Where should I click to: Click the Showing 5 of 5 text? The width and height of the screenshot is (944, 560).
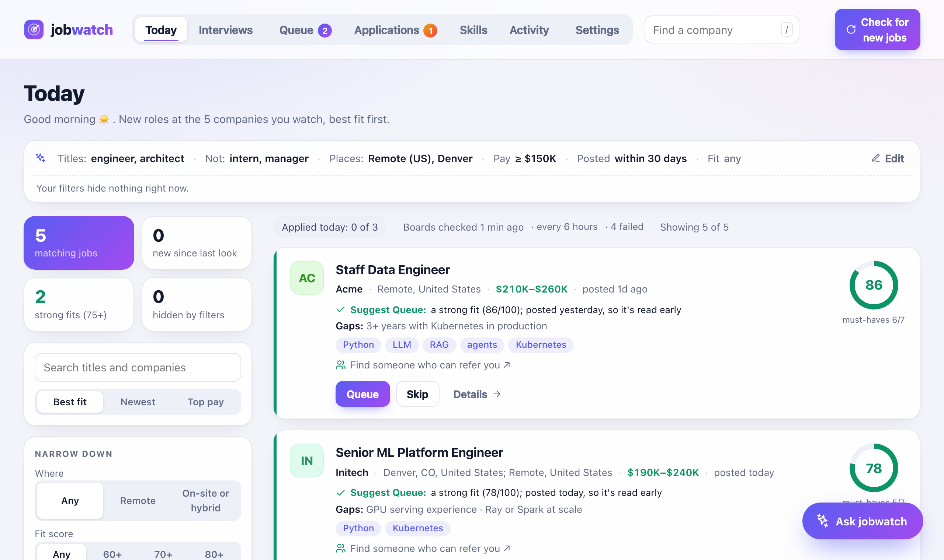tap(694, 227)
